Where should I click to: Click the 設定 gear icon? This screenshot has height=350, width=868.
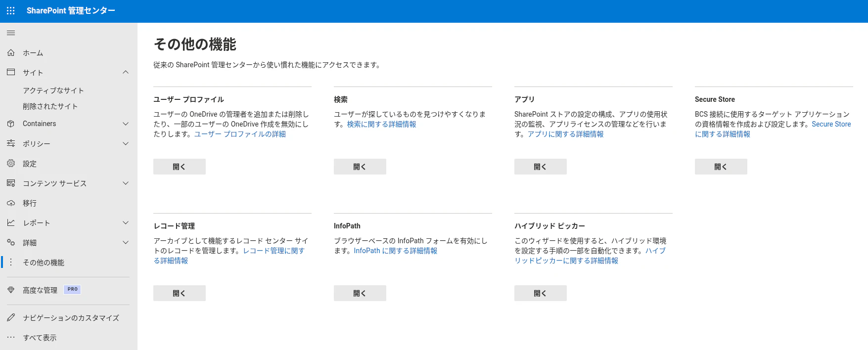tap(11, 163)
